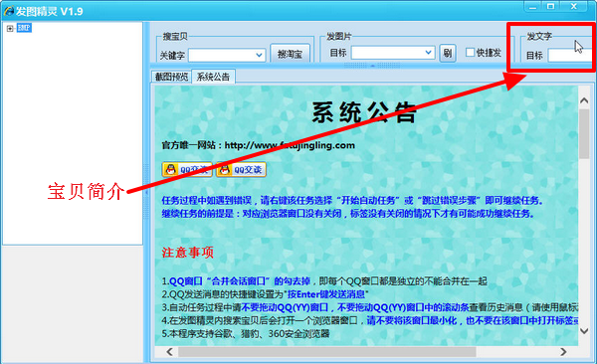Click the second QQ交谈 button
The image size is (597, 364).
(241, 169)
